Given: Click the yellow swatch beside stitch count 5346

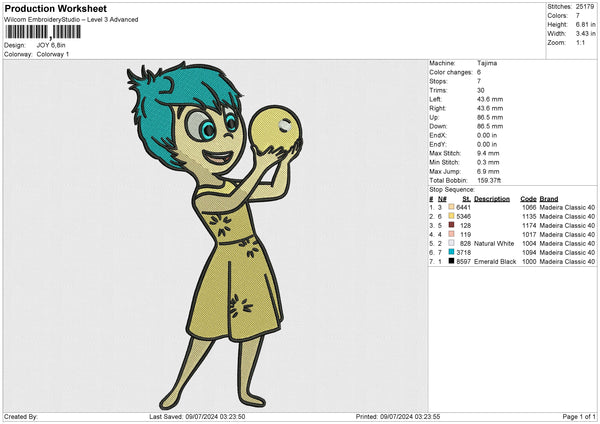Looking at the screenshot, I should [x=451, y=216].
